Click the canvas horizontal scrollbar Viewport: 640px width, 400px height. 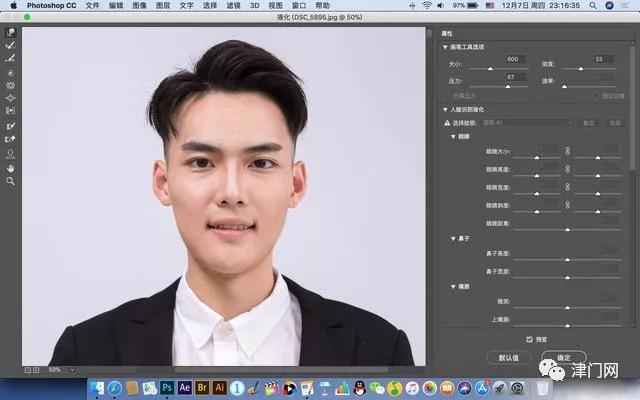click(x=282, y=370)
